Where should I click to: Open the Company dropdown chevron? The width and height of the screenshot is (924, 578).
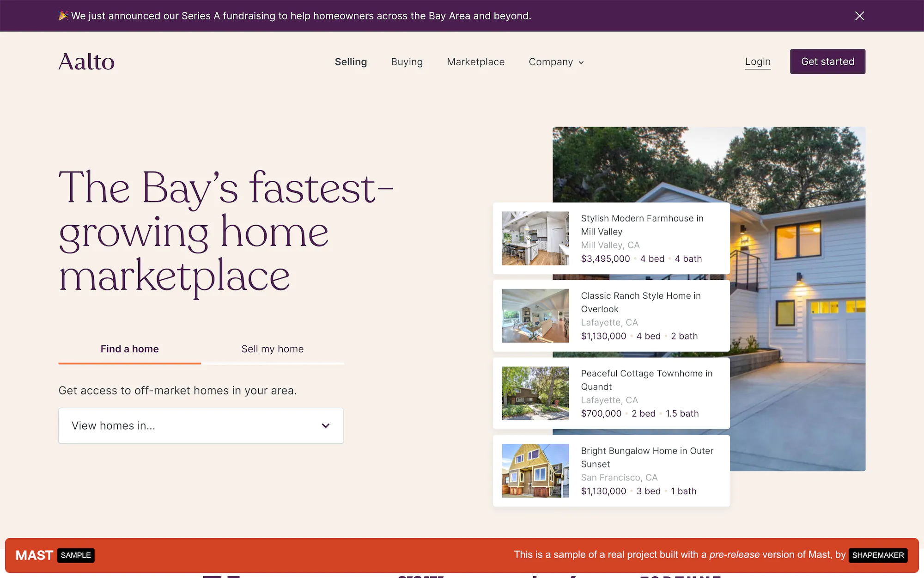point(581,62)
